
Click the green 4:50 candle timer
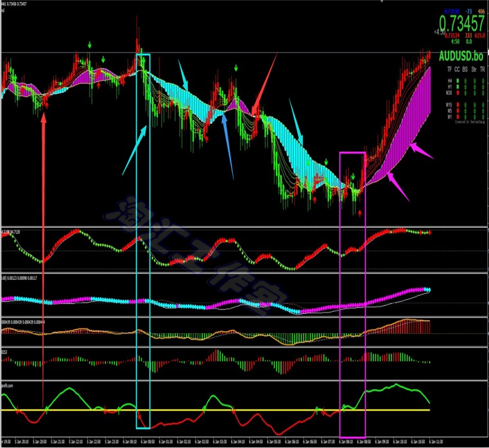(x=456, y=42)
